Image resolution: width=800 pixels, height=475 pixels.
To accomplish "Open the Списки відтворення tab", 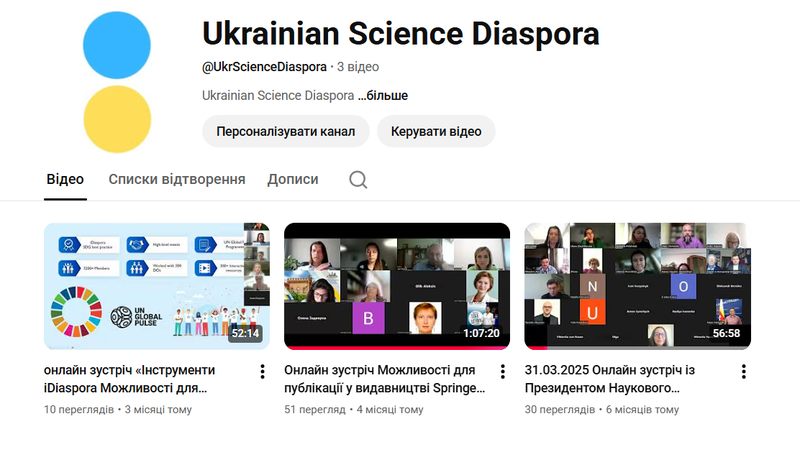I will click(x=177, y=180).
